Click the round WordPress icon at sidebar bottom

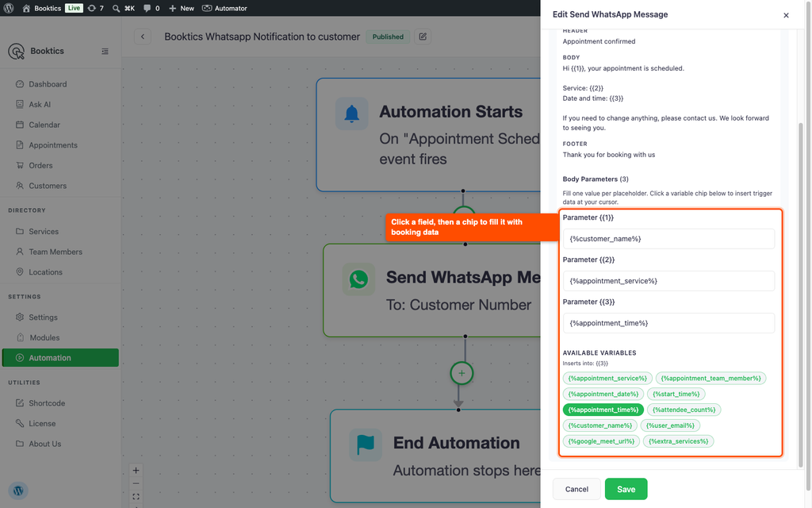18,491
